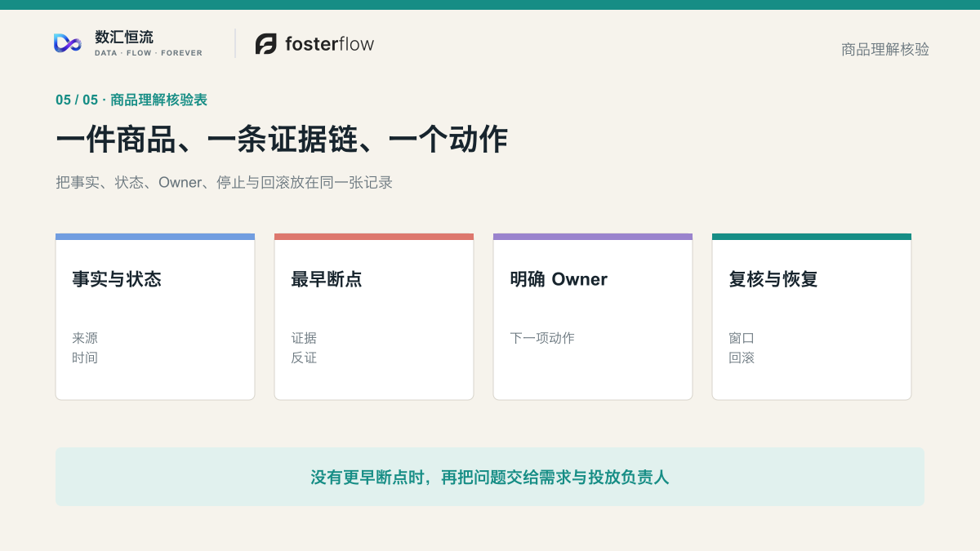The image size is (980, 551).
Task: Select the 明确 Owner card heading
Action: 559,279
